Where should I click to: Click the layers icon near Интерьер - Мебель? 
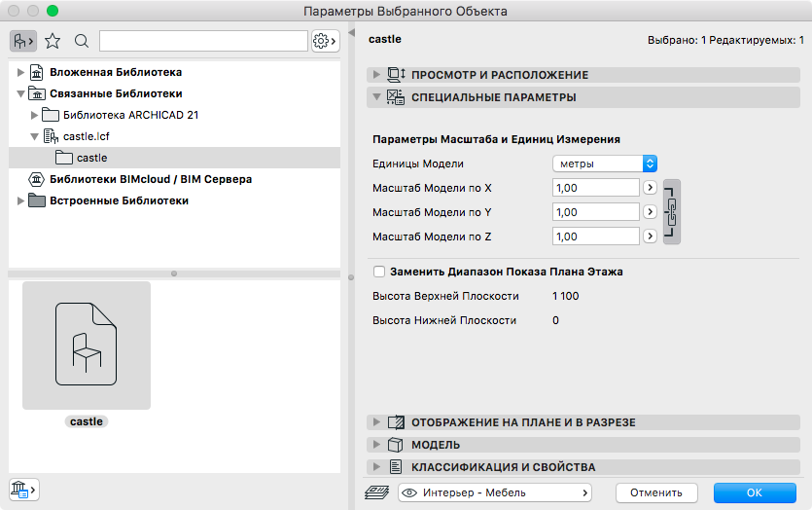377,492
